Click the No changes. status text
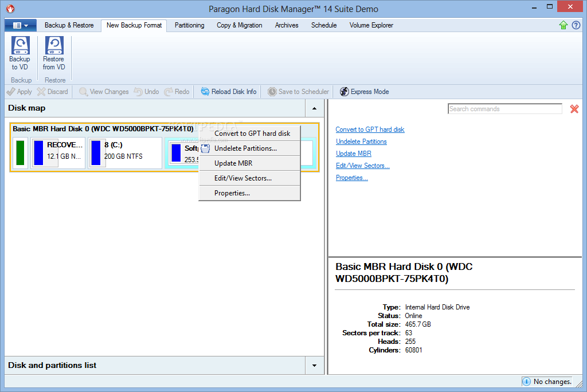Screen dimensions: 587x392 [x=553, y=382]
